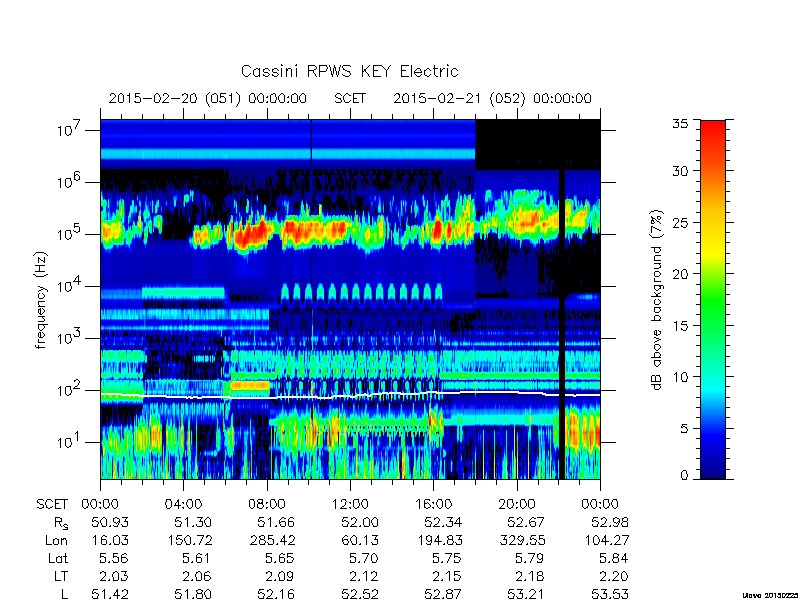Click L value "51.80"
800x600 pixels.
[x=193, y=594]
